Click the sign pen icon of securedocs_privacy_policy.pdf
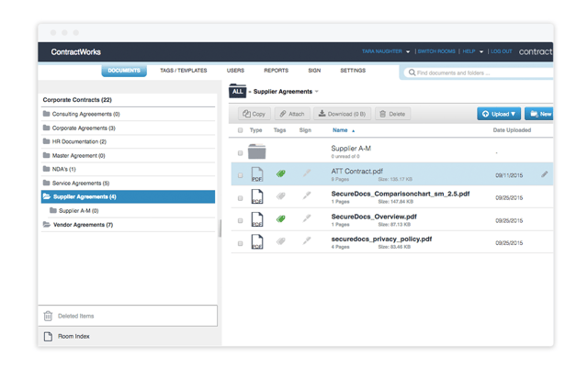The image size is (588, 379). coord(307,240)
